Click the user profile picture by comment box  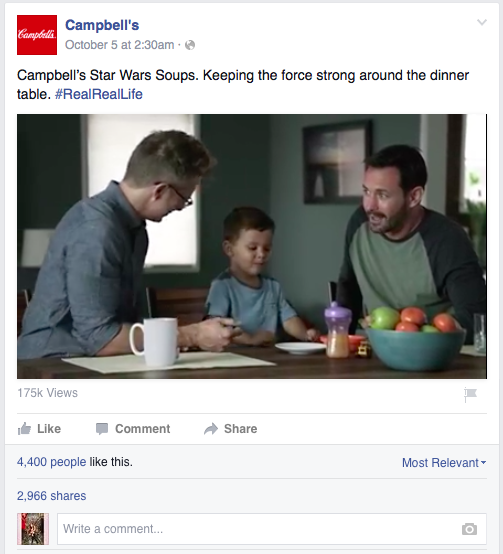click(33, 529)
